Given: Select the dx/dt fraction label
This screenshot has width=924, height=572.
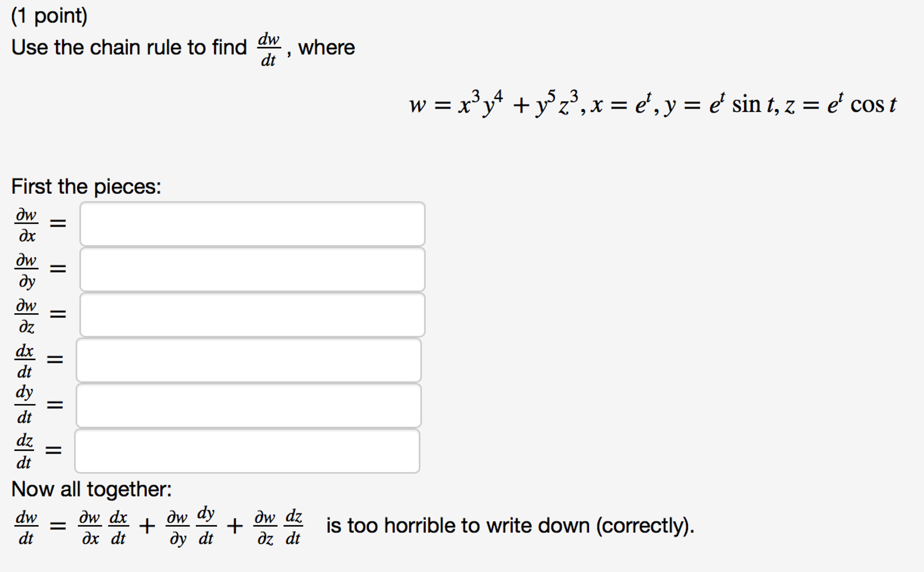Looking at the screenshot, I should point(25,360).
